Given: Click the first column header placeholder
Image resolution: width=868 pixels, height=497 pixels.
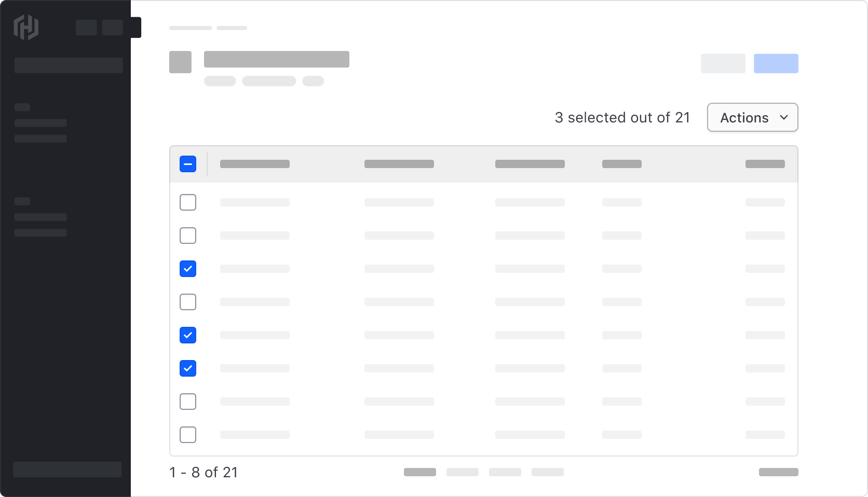Looking at the screenshot, I should [x=255, y=164].
